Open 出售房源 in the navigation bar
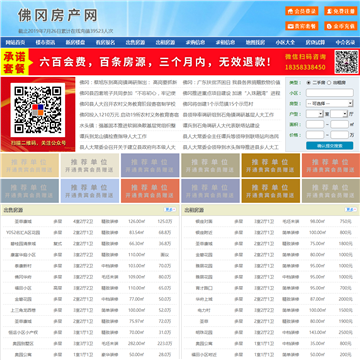Screen dimensions: 360x360 click(x=135, y=42)
